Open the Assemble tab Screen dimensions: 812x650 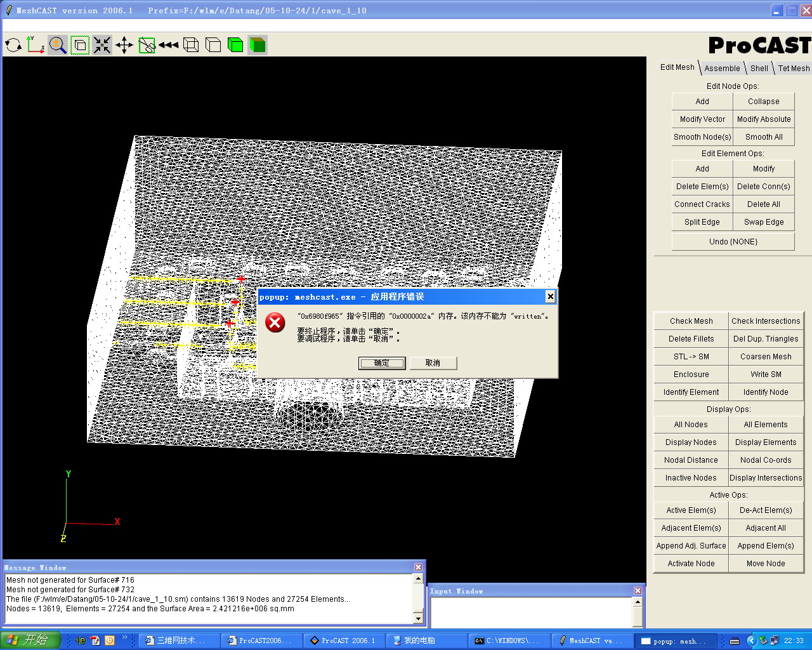click(722, 69)
